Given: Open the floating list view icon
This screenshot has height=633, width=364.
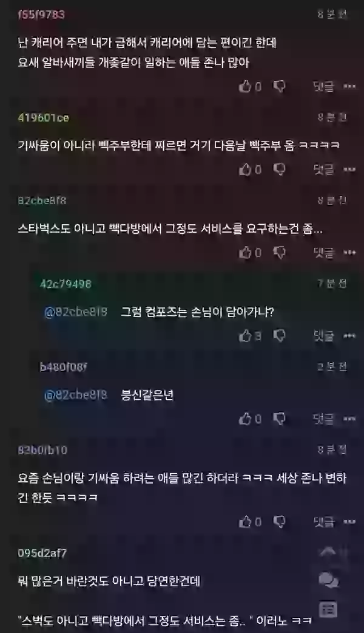Looking at the screenshot, I should click(328, 609).
